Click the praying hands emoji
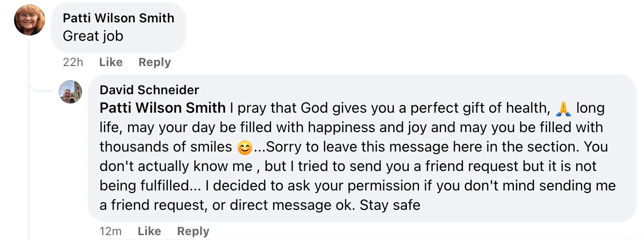644x240 pixels. (563, 108)
